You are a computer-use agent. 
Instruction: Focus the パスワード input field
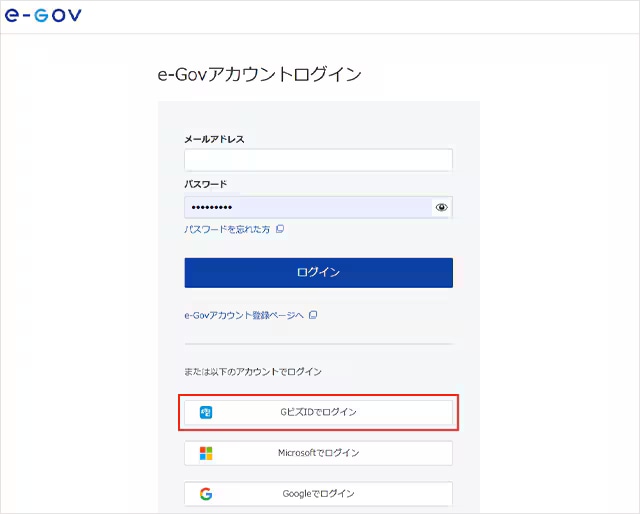[306, 207]
